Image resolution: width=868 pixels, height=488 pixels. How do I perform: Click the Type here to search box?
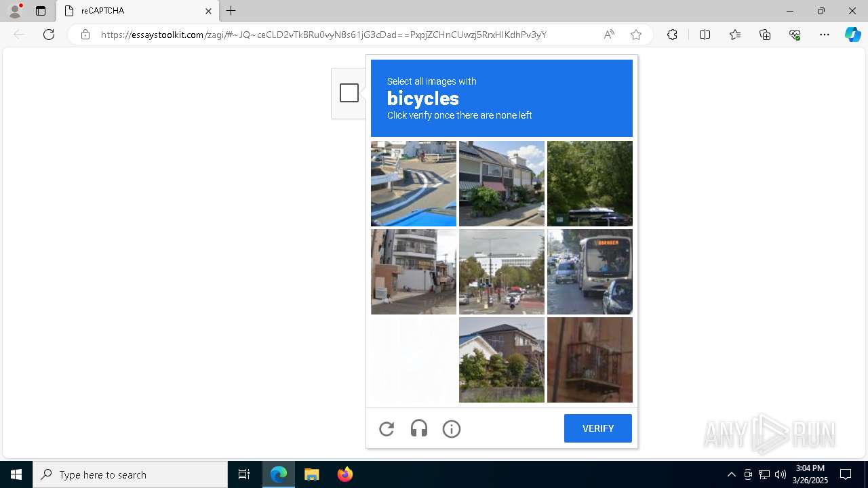click(x=130, y=474)
